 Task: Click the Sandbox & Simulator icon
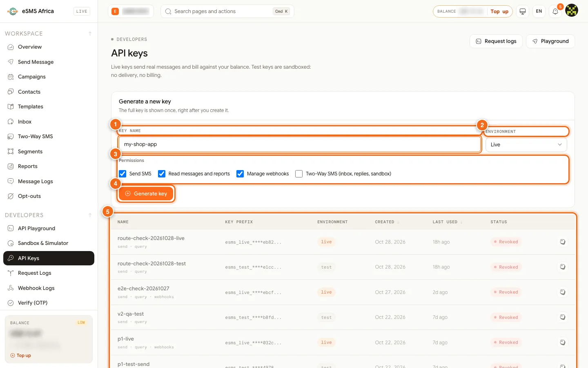[11, 243]
